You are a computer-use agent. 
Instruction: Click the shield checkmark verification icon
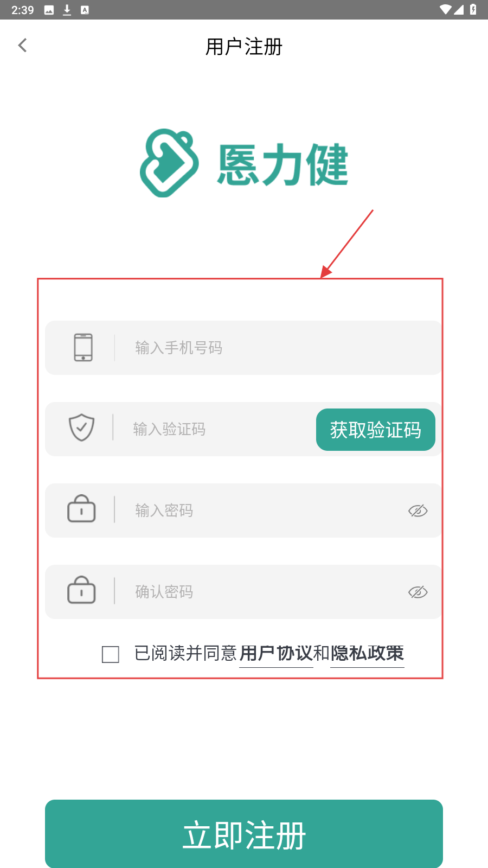[x=81, y=427]
